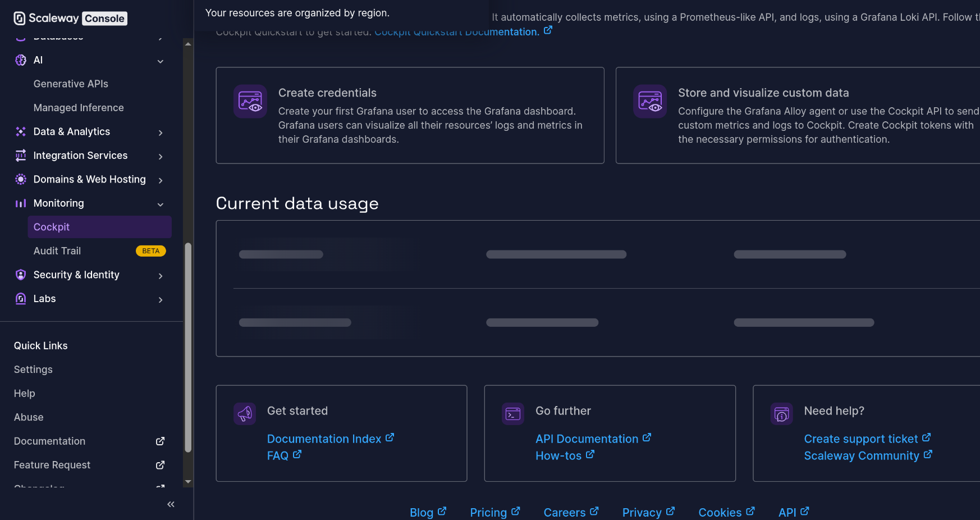Image resolution: width=980 pixels, height=520 pixels.
Task: Open the Cockpit page from sidebar
Action: tap(52, 227)
